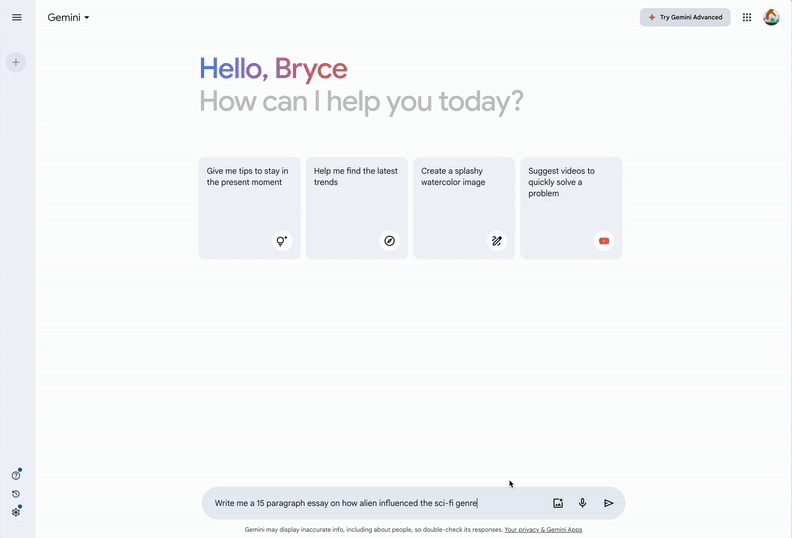Open the Activity history icon
792x538 pixels.
(x=16, y=494)
